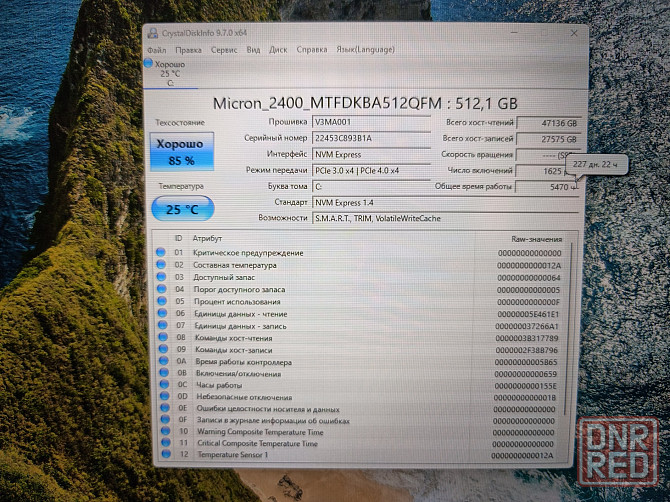Click the blue status icon for attribute 01

click(x=162, y=253)
